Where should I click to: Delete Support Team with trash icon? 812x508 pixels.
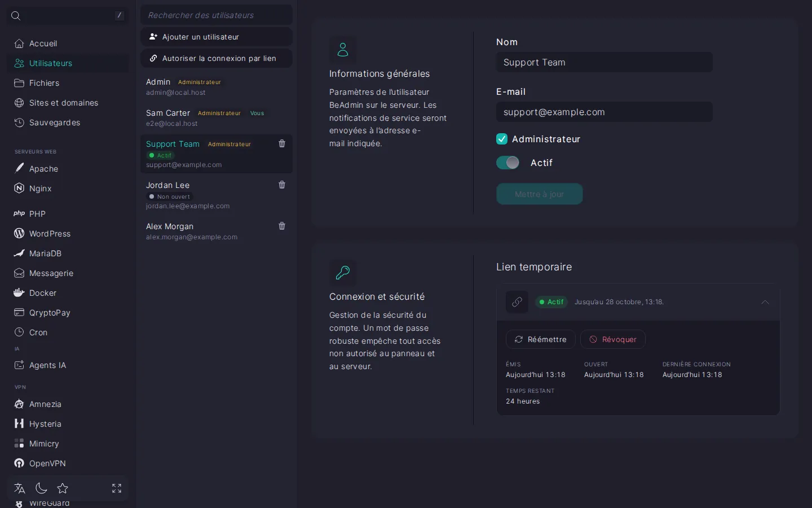click(282, 143)
